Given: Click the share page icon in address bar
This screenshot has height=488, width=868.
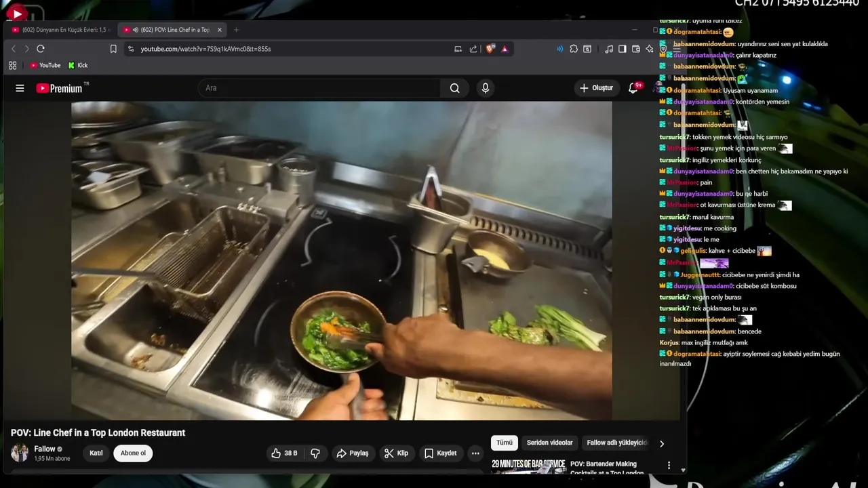Looking at the screenshot, I should tap(473, 49).
